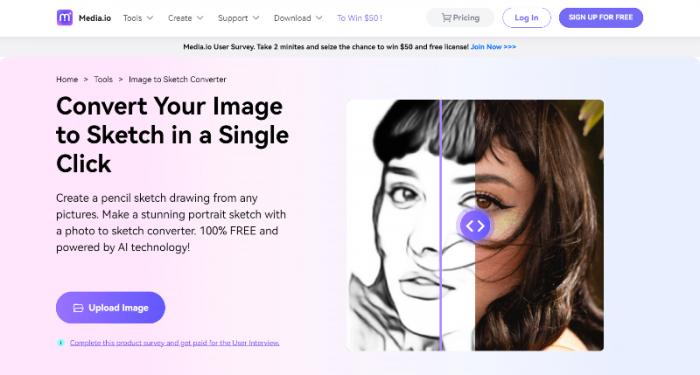The image size is (700, 375).
Task: Click the Pricing button
Action: tap(460, 18)
